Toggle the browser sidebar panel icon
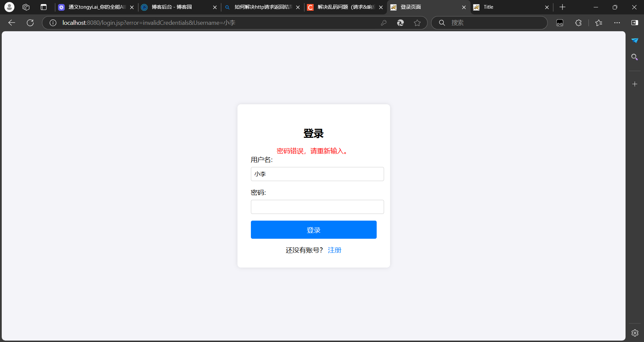 click(x=635, y=23)
